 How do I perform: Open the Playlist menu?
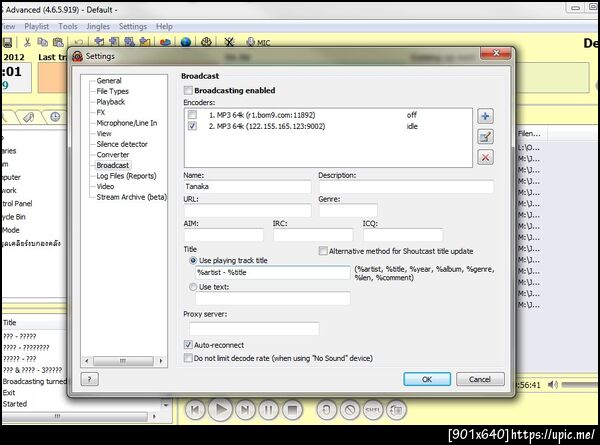click(37, 26)
